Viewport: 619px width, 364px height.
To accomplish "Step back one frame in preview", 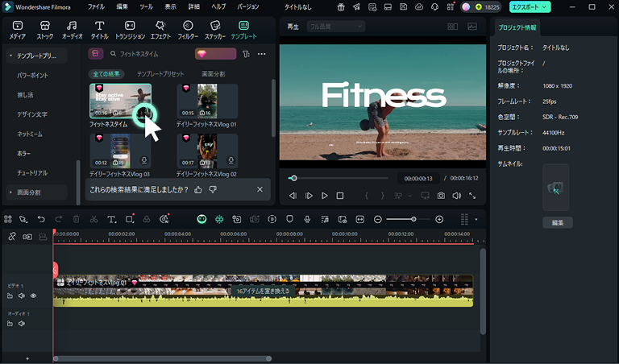I will (x=293, y=196).
